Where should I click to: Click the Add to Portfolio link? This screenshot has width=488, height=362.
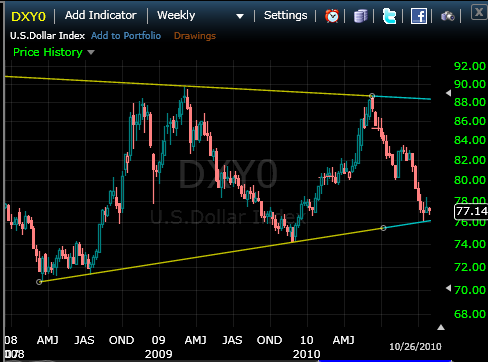coord(126,36)
